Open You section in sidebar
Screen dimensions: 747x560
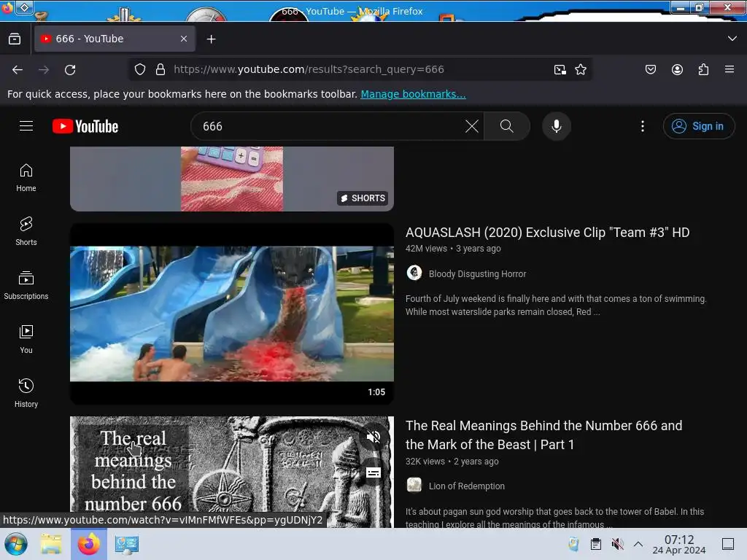click(26, 339)
